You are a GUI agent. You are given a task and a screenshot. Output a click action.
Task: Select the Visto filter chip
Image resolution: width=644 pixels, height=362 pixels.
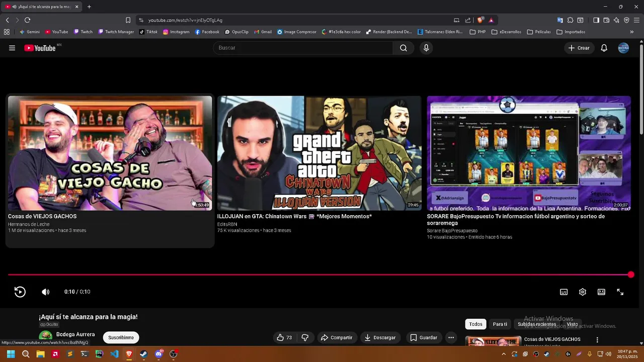tap(573, 324)
